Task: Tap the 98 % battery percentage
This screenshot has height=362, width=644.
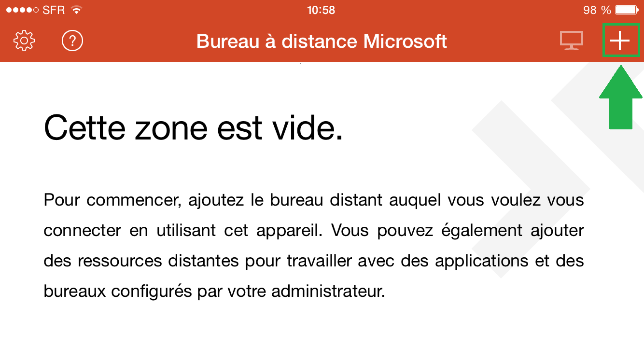Action: tap(597, 10)
